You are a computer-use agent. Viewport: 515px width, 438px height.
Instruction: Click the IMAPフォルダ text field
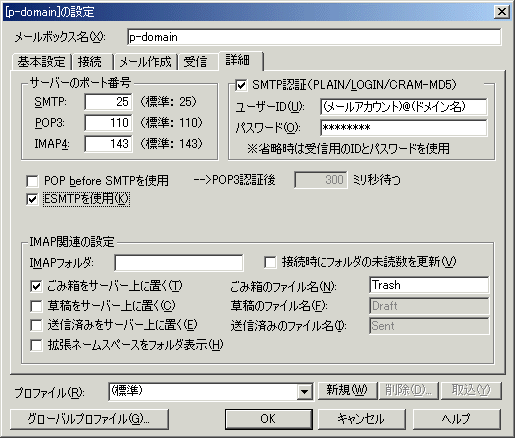tap(179, 263)
